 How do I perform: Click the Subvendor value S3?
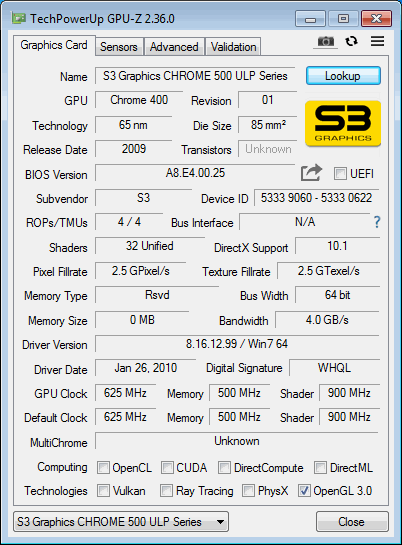143,198
